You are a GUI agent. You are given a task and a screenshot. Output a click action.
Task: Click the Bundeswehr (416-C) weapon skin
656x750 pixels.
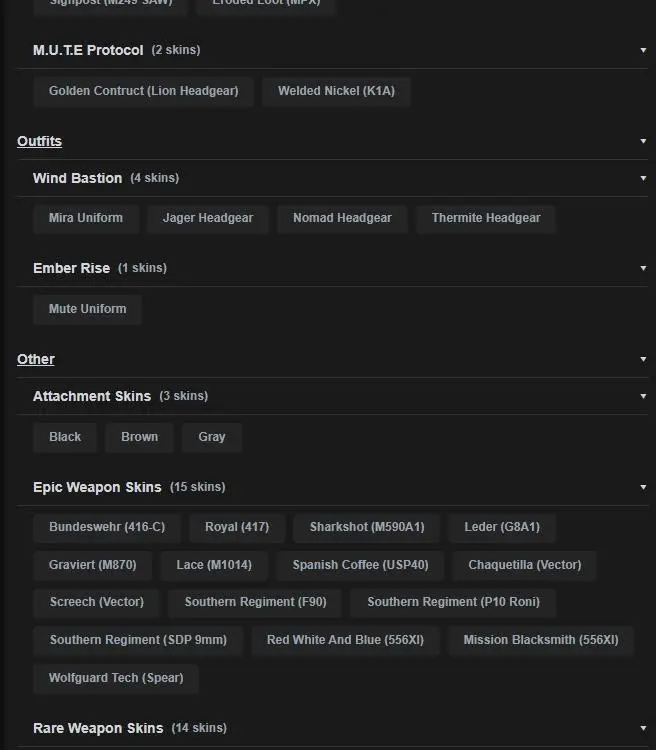click(107, 527)
